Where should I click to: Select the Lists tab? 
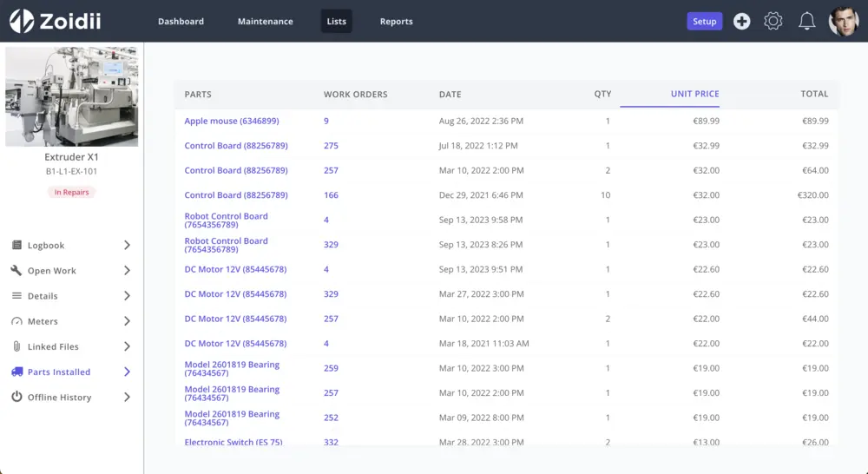(x=337, y=21)
